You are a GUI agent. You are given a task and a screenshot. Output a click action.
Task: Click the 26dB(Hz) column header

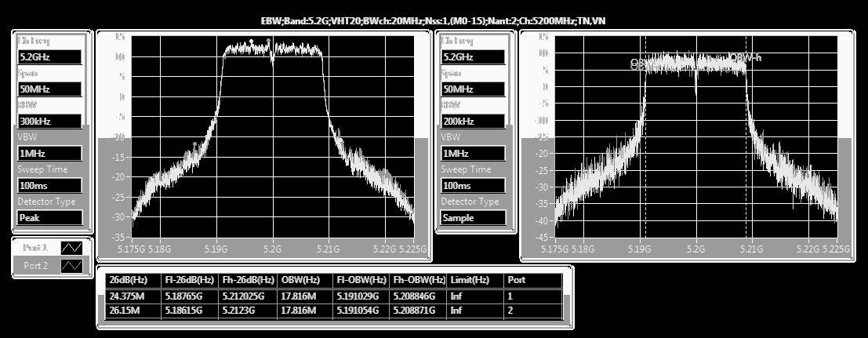pos(133,281)
